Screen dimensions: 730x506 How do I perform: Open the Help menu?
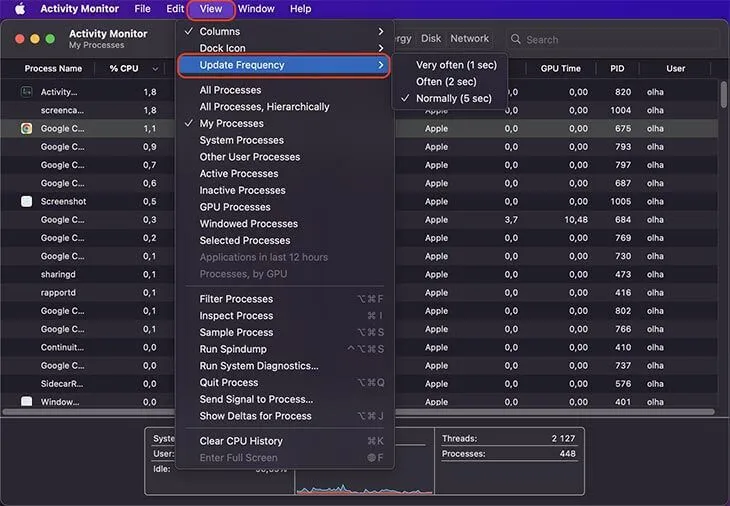coord(300,9)
